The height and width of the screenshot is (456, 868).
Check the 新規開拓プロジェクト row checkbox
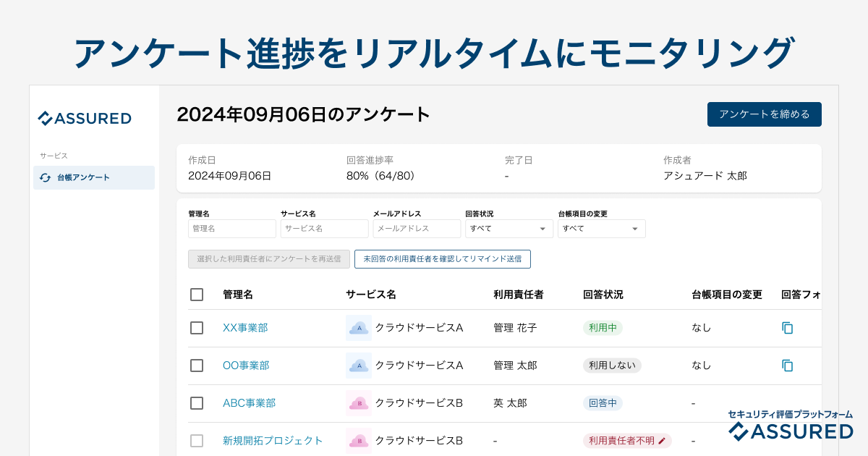pos(197,441)
